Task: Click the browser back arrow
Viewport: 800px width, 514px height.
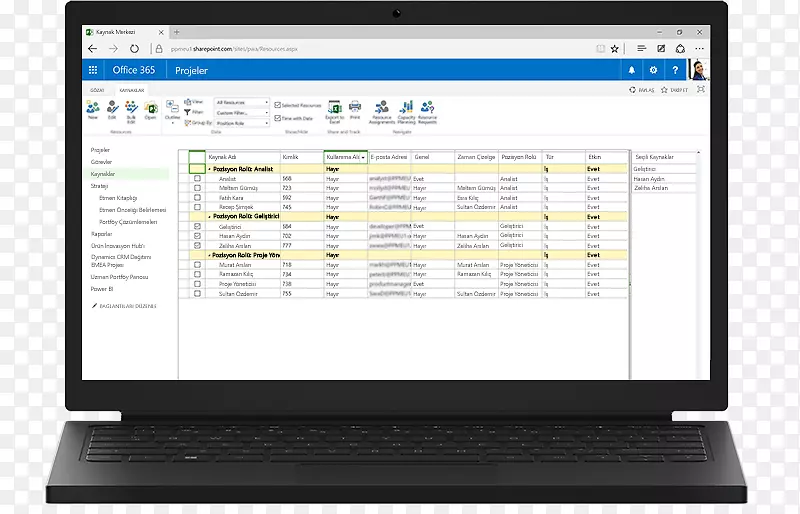Action: (92, 48)
